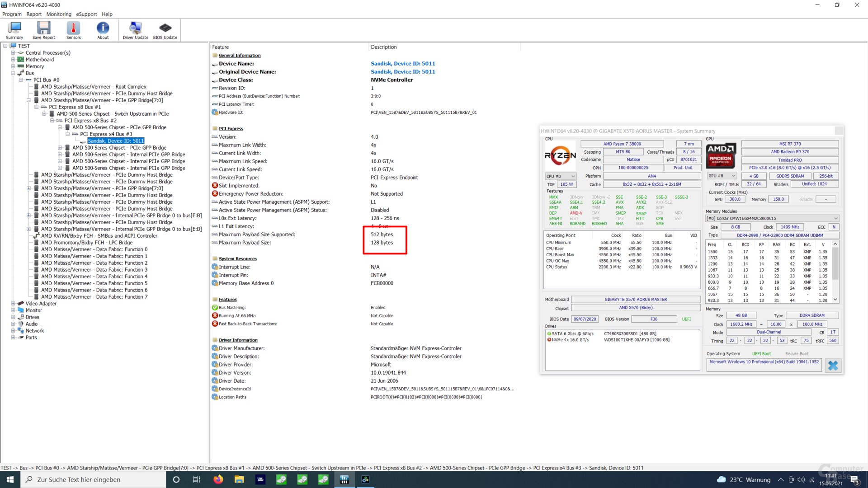Image resolution: width=868 pixels, height=488 pixels.
Task: Select Root Complex tree item
Action: pos(94,87)
